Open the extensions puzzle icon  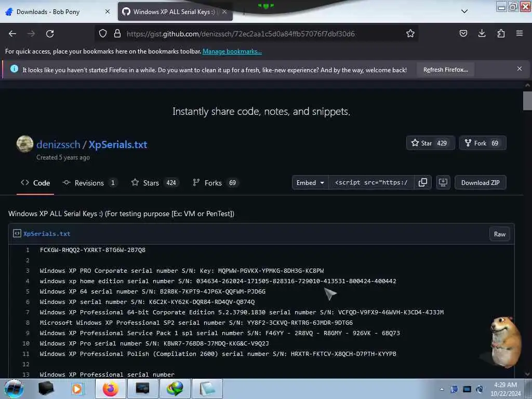[x=501, y=34]
